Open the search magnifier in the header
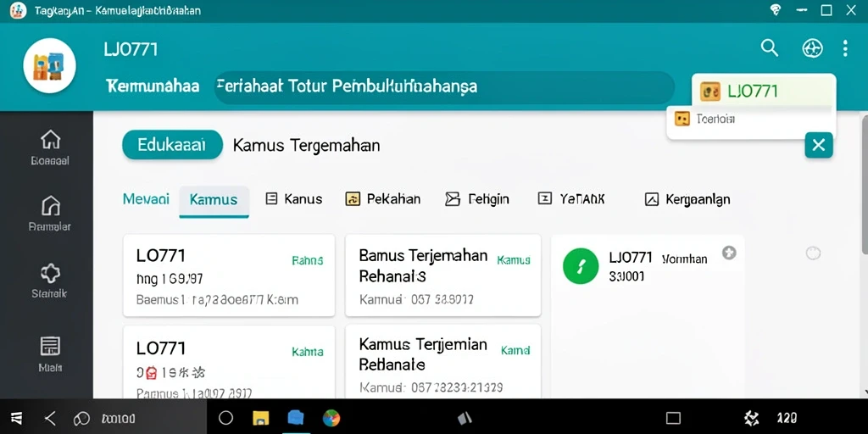 point(770,48)
